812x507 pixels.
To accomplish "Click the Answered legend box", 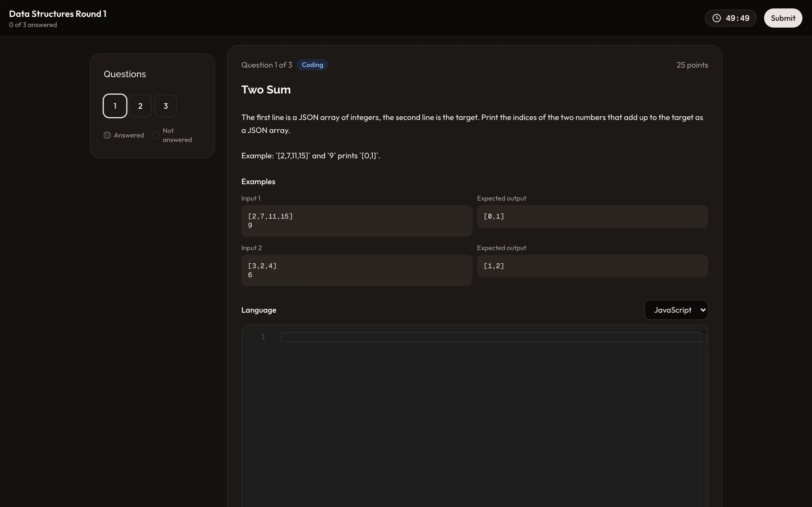I will tap(107, 135).
